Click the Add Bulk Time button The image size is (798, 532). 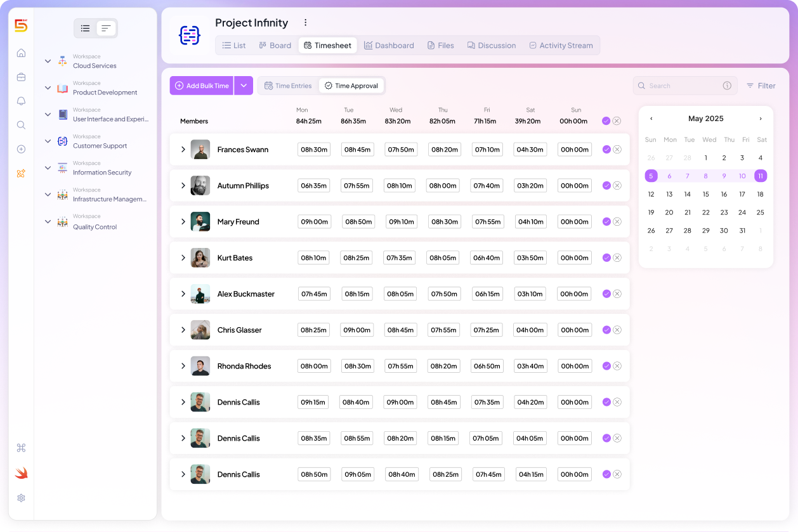202,86
